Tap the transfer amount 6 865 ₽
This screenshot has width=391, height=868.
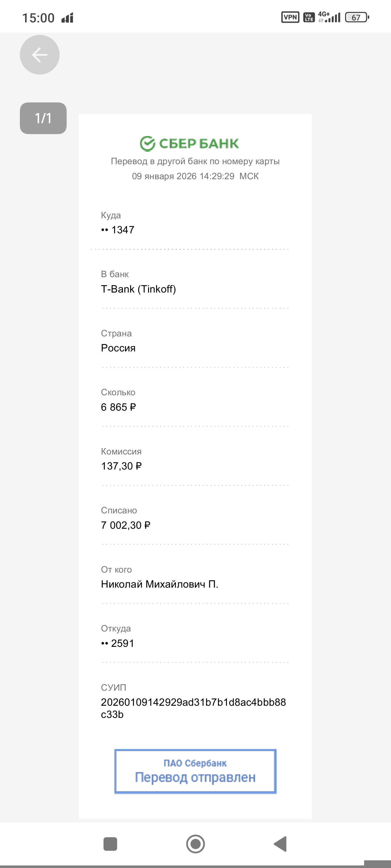click(118, 407)
